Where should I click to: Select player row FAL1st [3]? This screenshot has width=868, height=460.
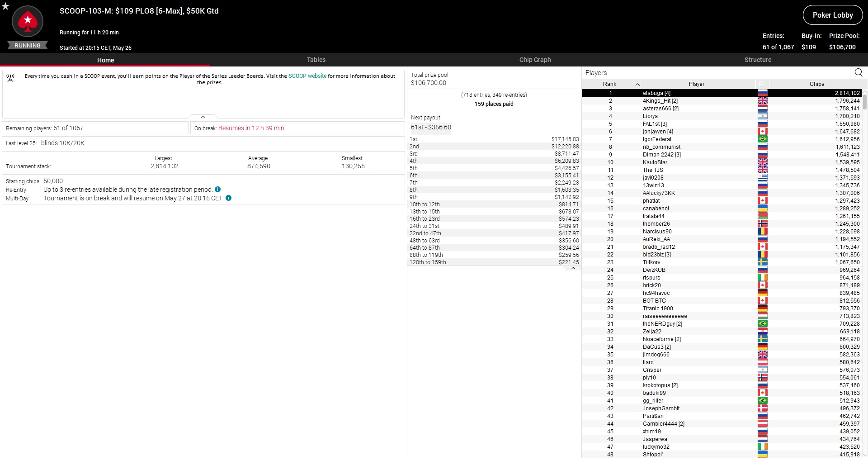tap(722, 124)
